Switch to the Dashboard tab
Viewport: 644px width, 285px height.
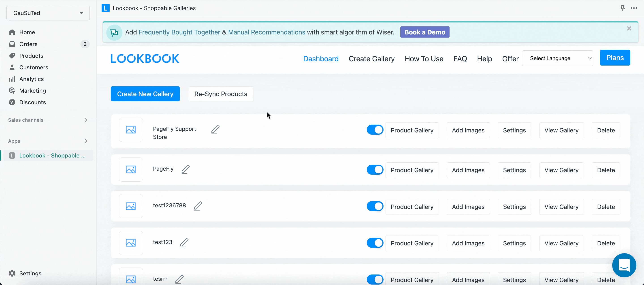click(x=321, y=59)
